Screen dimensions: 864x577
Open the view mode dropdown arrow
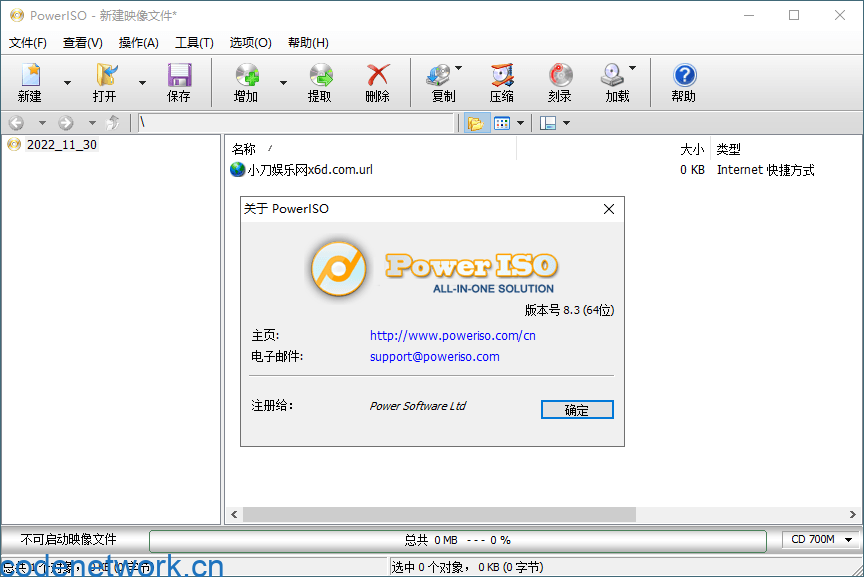(x=520, y=123)
